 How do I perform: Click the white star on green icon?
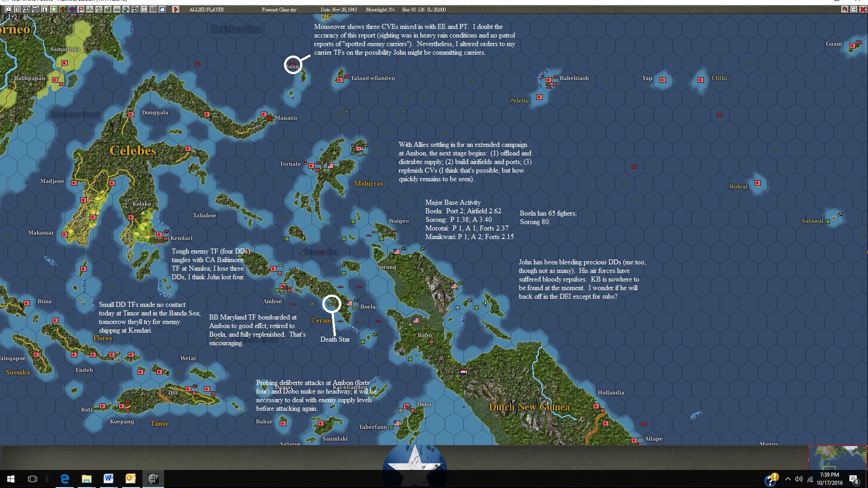coord(53,9)
